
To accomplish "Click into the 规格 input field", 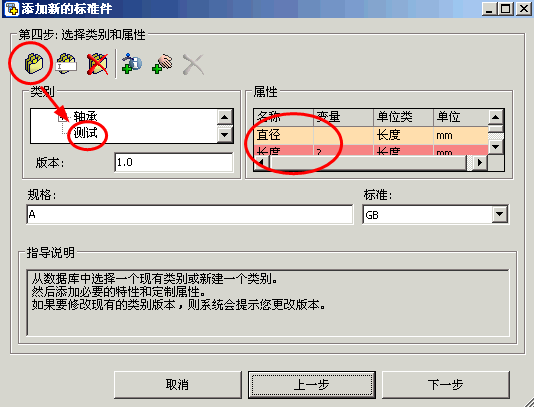I will tap(190, 215).
